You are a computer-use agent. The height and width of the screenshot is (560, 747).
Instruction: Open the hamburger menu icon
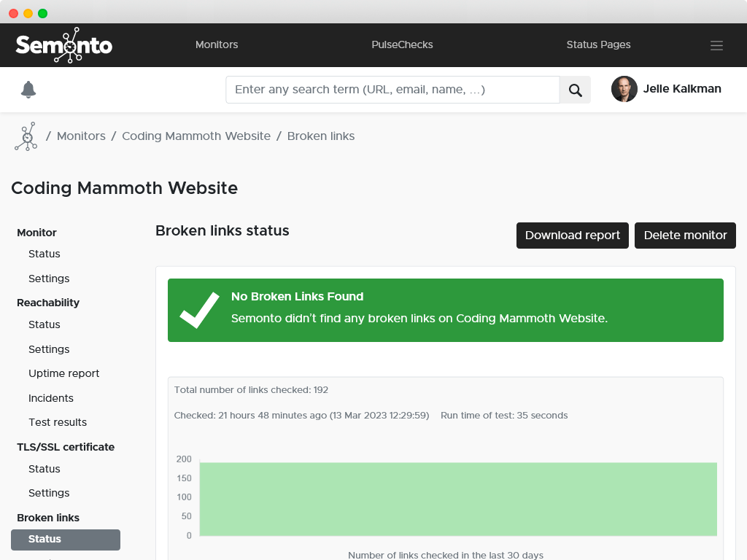coord(716,45)
